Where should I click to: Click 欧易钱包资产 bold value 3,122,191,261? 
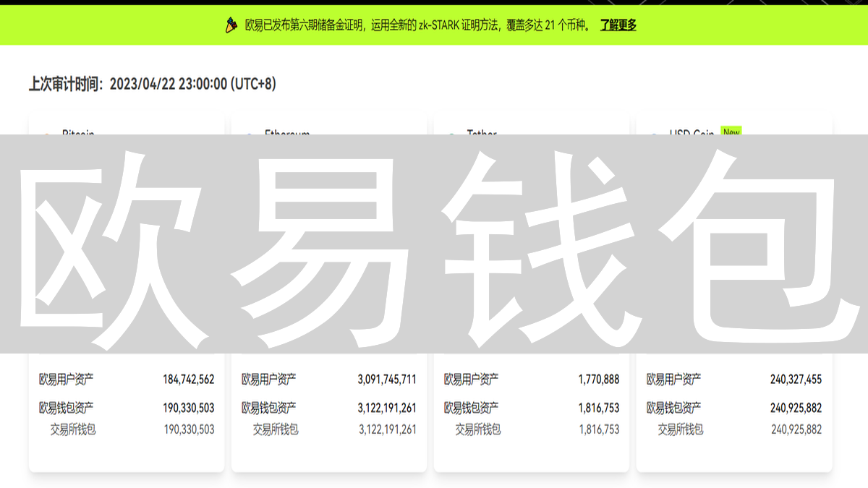coord(387,408)
